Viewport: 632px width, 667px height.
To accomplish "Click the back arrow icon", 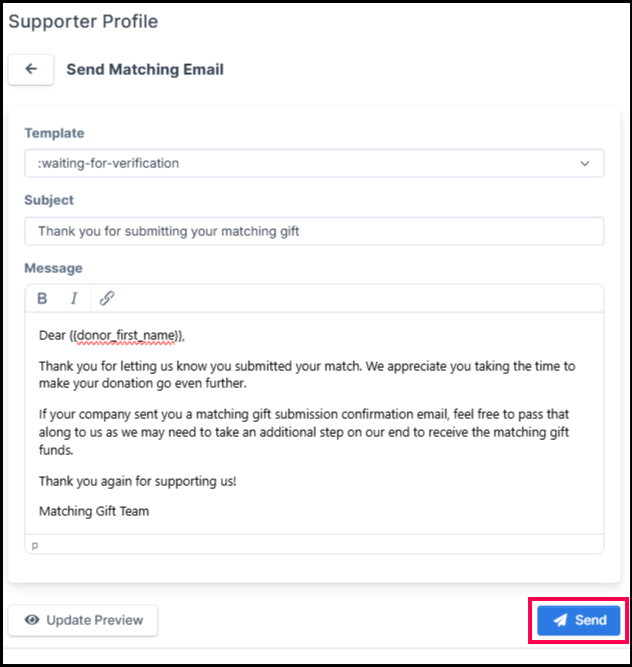I will tap(31, 70).
